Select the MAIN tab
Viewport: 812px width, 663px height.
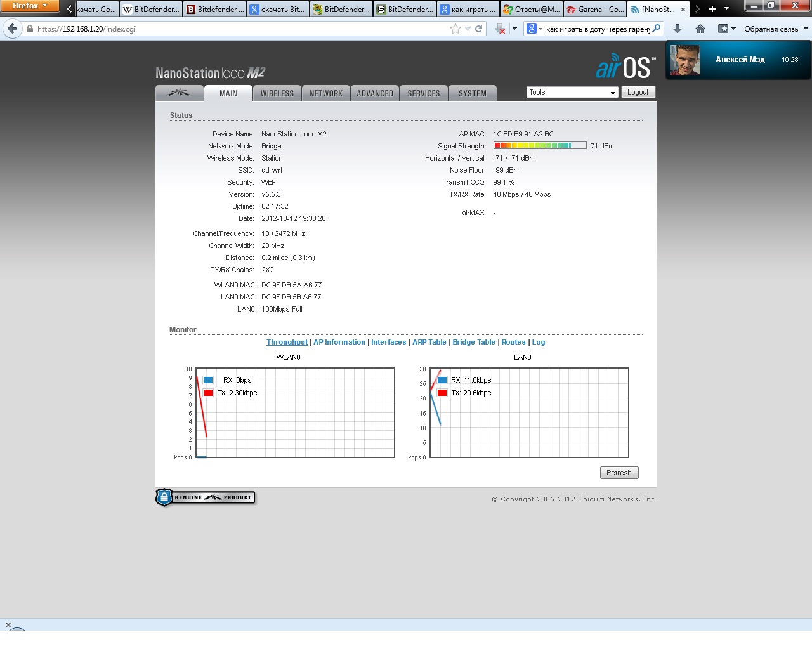pyautogui.click(x=228, y=93)
